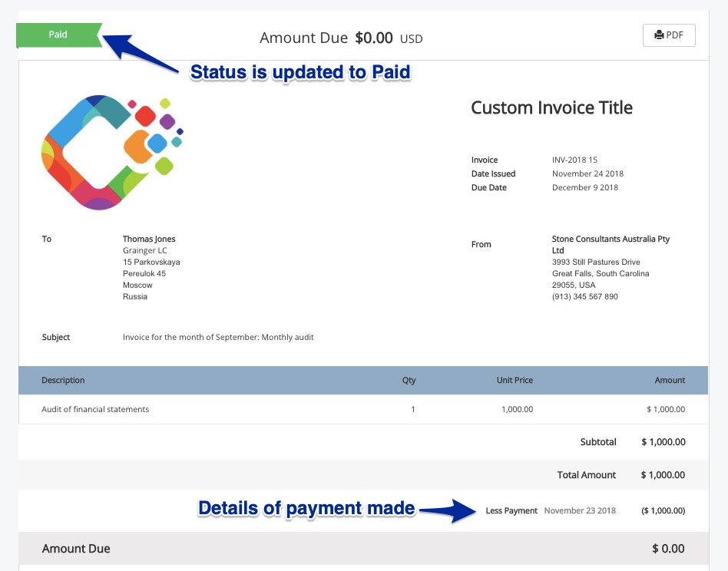Click the Custom Invoice Title heading
The height and width of the screenshot is (571, 728).
[551, 107]
